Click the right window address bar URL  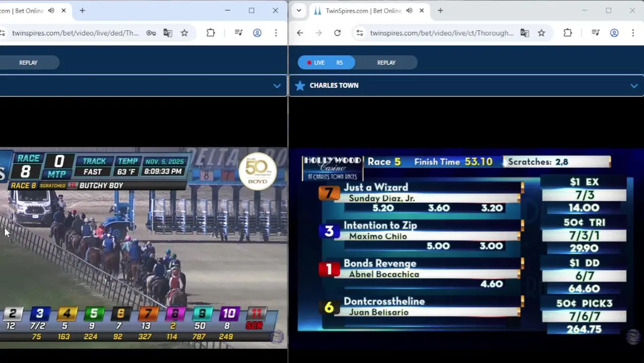point(442,33)
